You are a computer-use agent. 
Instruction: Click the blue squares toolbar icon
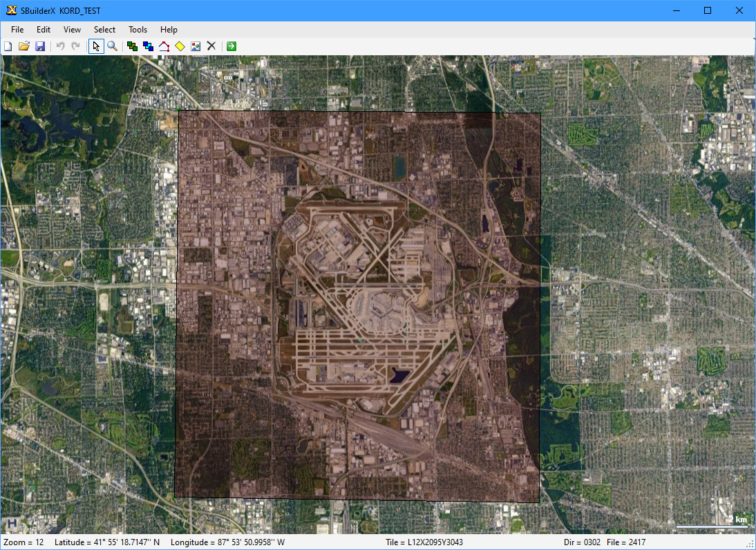tap(148, 46)
